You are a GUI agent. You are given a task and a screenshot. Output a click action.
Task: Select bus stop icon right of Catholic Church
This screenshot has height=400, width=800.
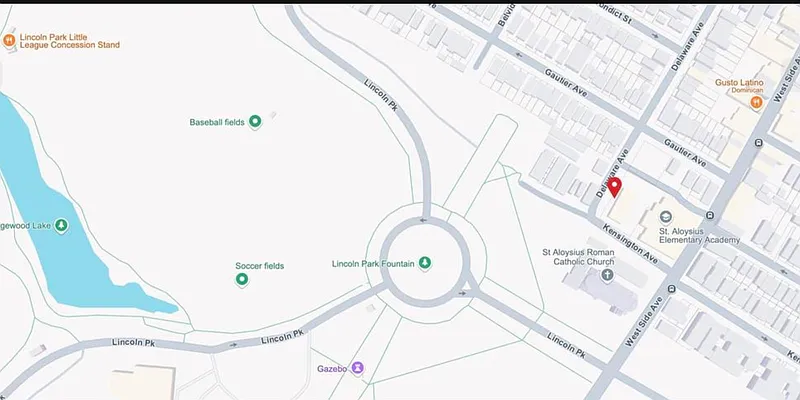671,289
